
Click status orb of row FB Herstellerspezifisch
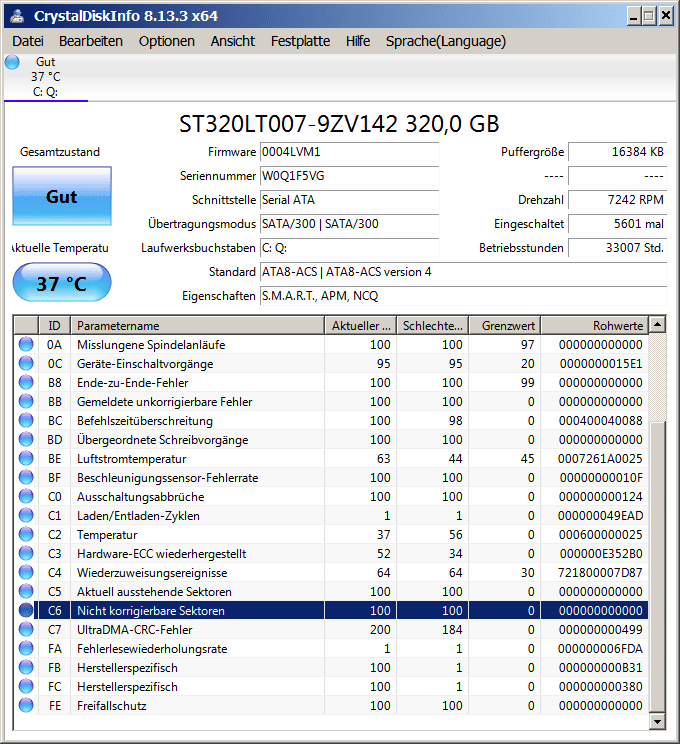(26, 667)
